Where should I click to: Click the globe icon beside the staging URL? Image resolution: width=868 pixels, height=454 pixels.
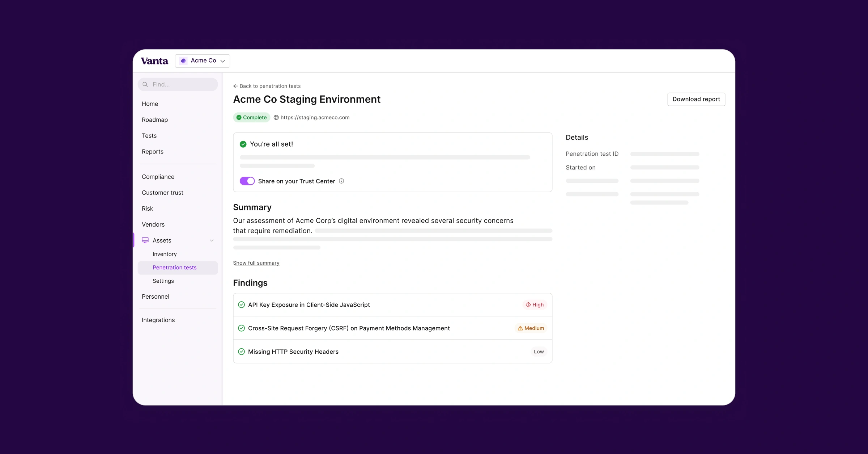point(276,117)
